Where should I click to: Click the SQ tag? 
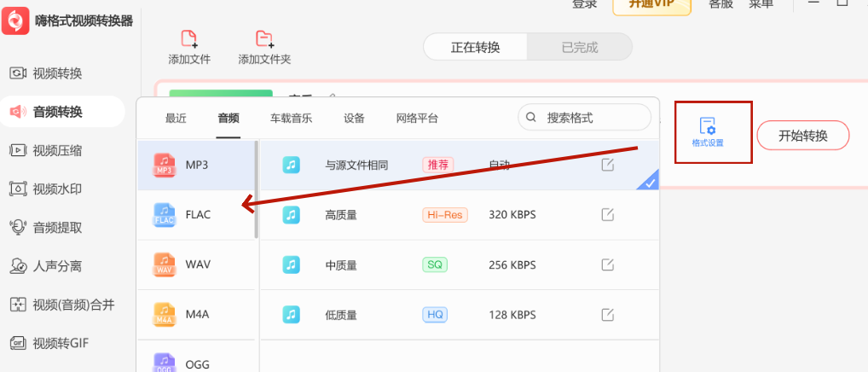tap(435, 264)
